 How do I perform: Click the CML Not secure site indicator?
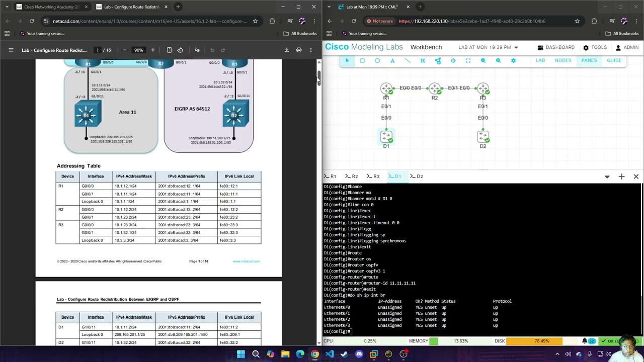coord(380,21)
